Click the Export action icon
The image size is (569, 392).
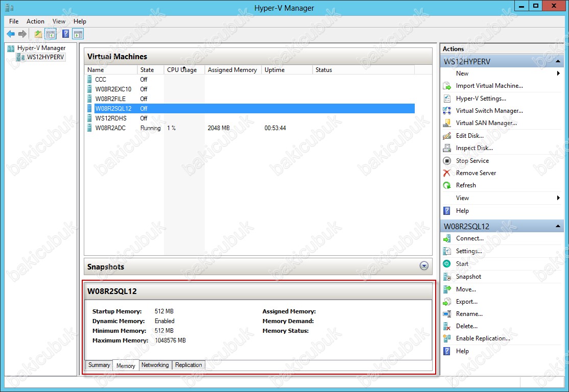(x=447, y=302)
